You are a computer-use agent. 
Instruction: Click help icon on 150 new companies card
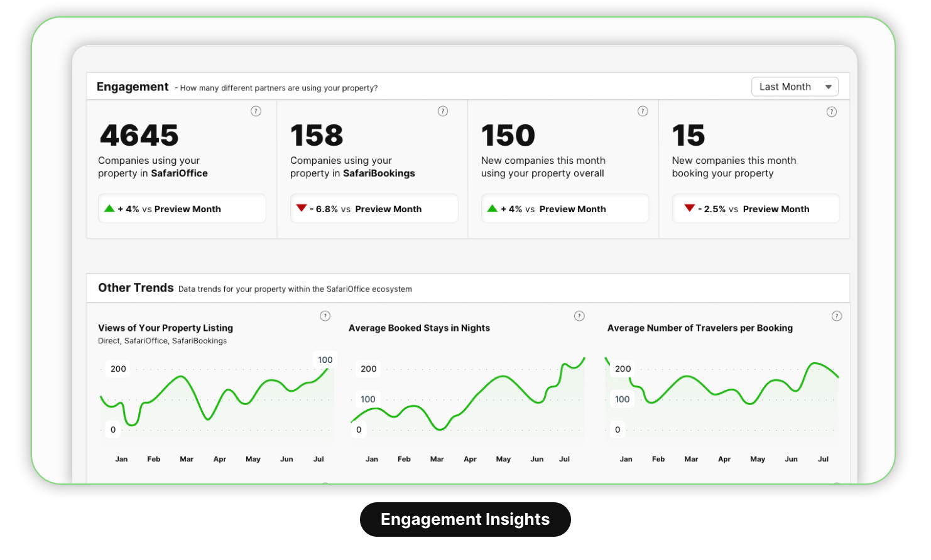643,111
